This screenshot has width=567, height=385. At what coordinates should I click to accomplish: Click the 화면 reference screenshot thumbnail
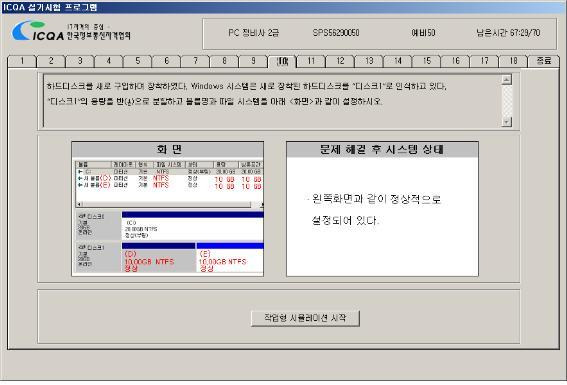pyautogui.click(x=168, y=217)
